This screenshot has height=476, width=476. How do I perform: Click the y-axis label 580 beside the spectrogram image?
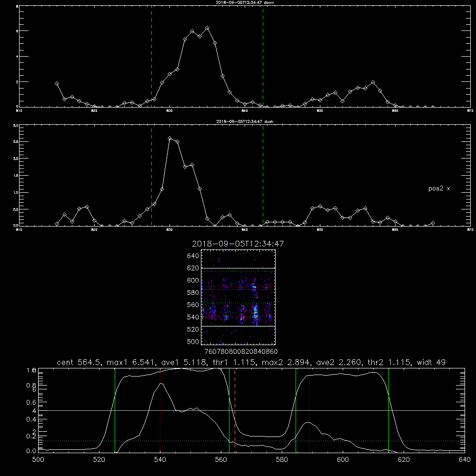193,293
